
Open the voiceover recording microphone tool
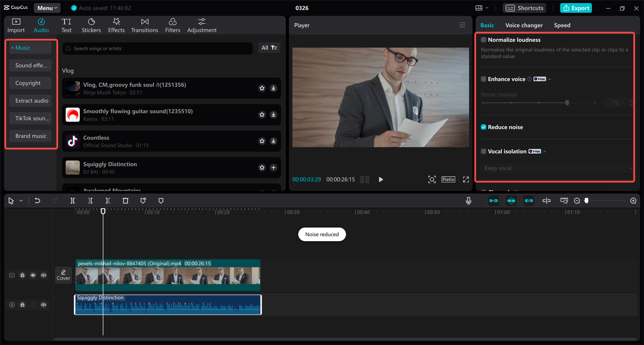tap(468, 201)
